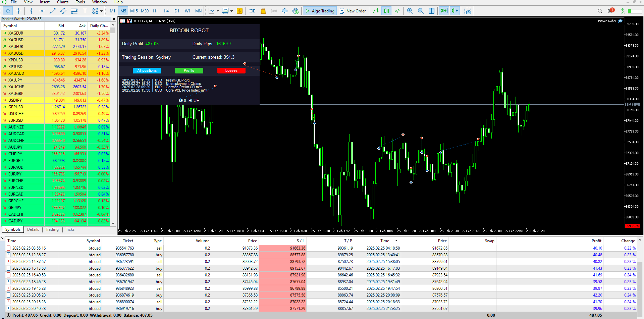Click the yellow dollar sign toolbar icon
Viewport: 644px width, 319px height.
tap(239, 11)
